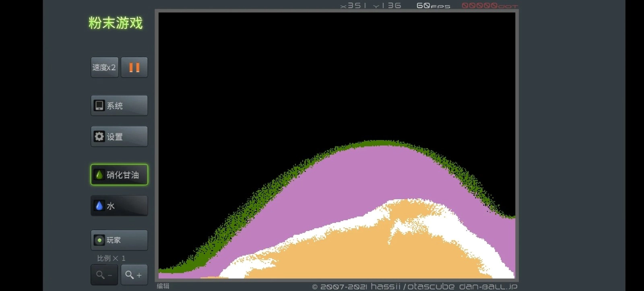
Task: Click the tablet icon on 系统
Action: click(99, 105)
